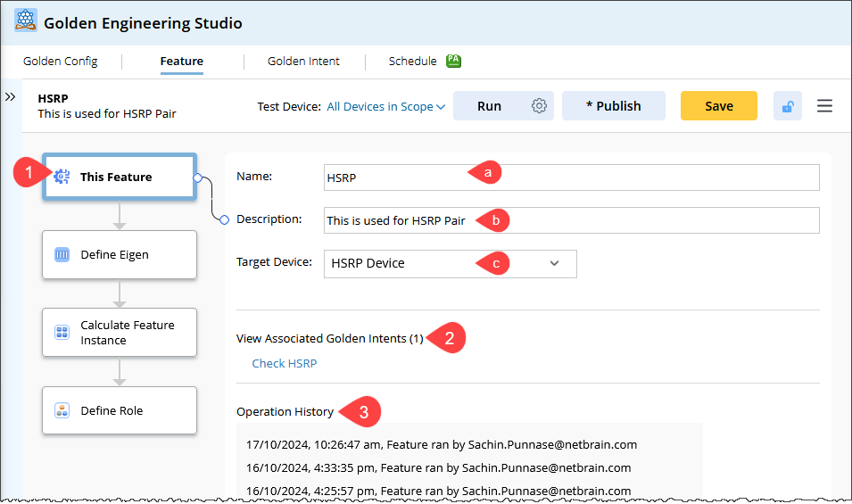Open Run settings gear icon
Screen dimensions: 852x504
coord(539,106)
